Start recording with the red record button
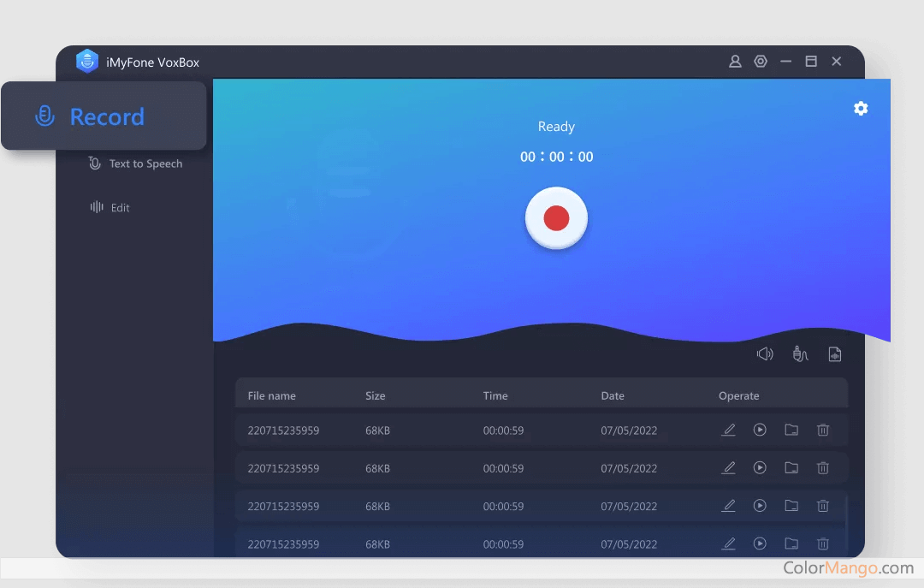Image resolution: width=924 pixels, height=588 pixels. click(x=556, y=218)
